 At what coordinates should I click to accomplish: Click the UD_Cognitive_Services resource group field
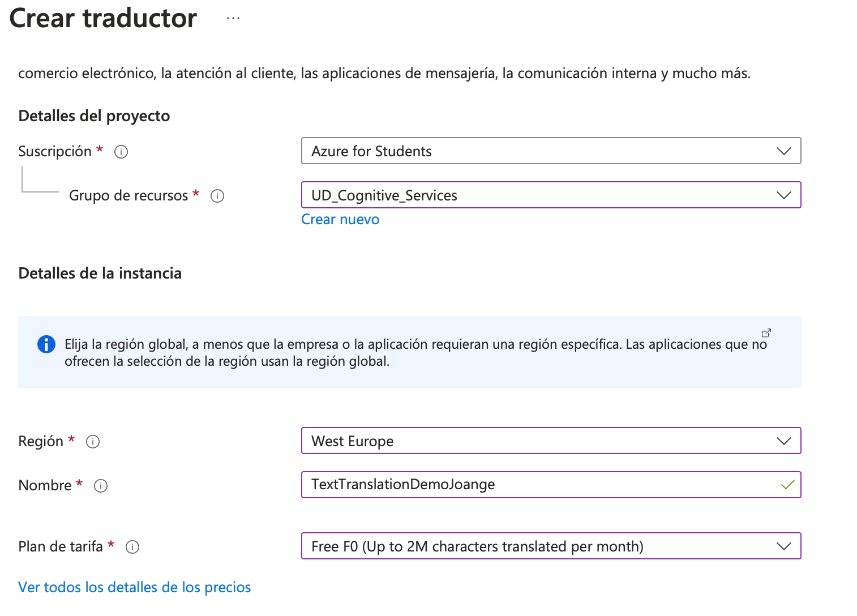[509, 195]
